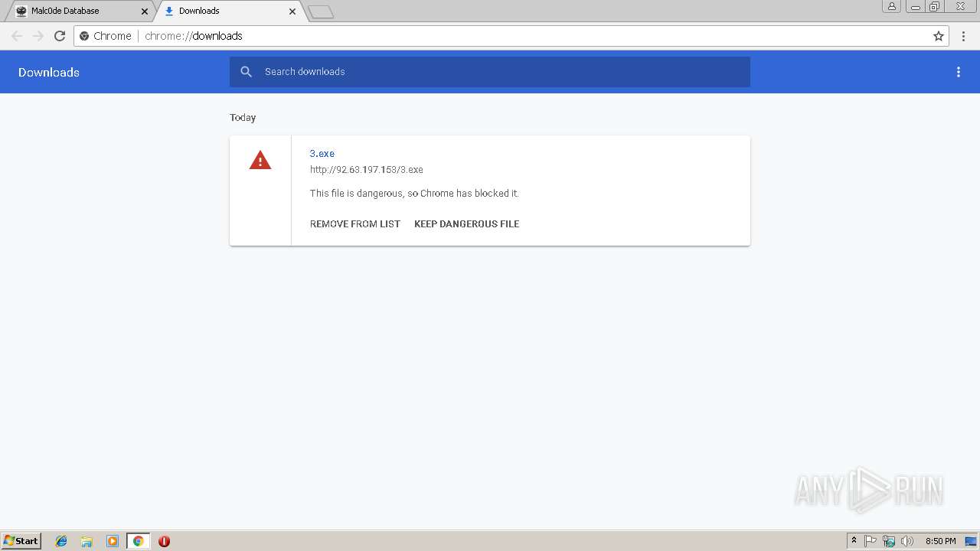This screenshot has width=980, height=551.
Task: Open the Windows Start menu
Action: [x=21, y=541]
